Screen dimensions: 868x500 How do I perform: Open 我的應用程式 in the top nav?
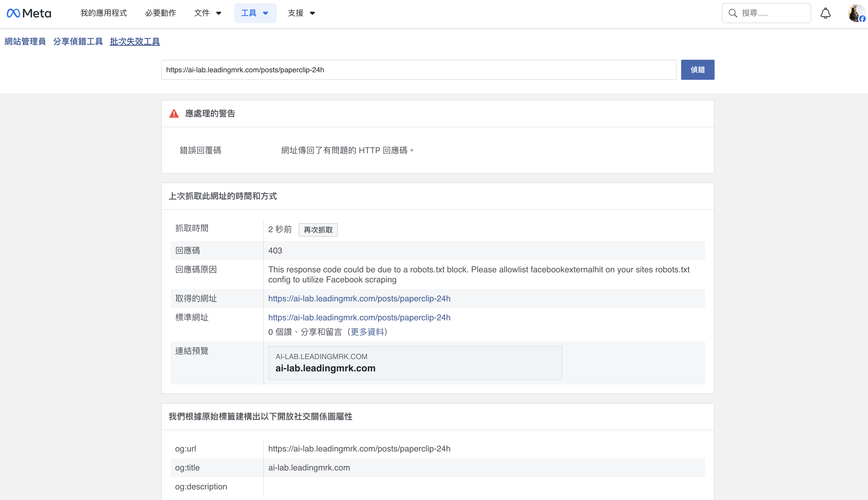104,13
